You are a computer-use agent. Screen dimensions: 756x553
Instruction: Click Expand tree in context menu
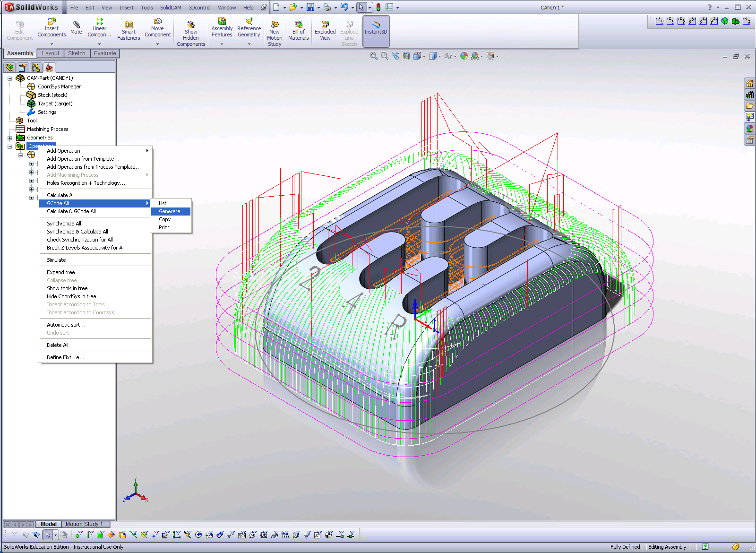point(95,272)
